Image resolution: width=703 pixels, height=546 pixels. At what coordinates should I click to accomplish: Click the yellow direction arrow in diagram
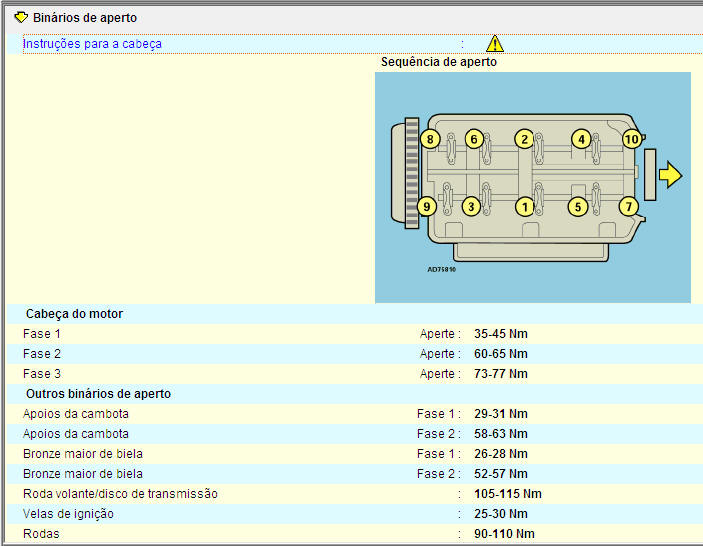pyautogui.click(x=670, y=174)
